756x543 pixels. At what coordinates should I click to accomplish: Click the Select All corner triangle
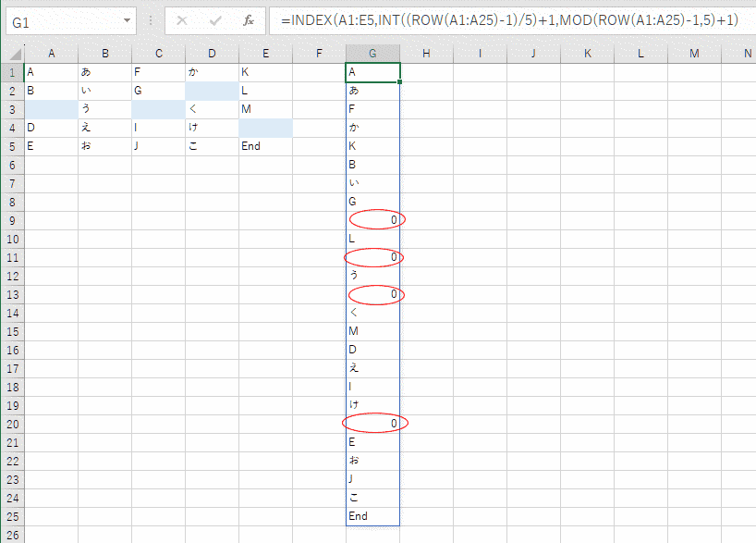(x=12, y=54)
